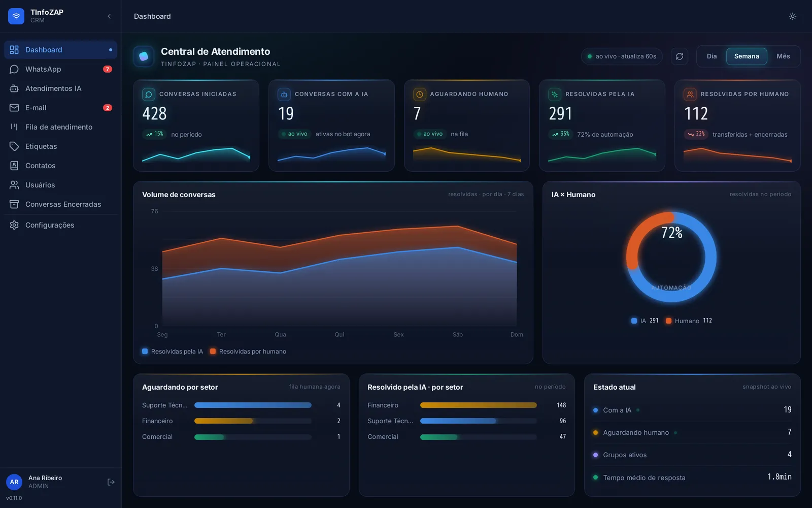The height and width of the screenshot is (508, 812).
Task: Click the Conversas Encerradas archive icon
Action: click(14, 204)
